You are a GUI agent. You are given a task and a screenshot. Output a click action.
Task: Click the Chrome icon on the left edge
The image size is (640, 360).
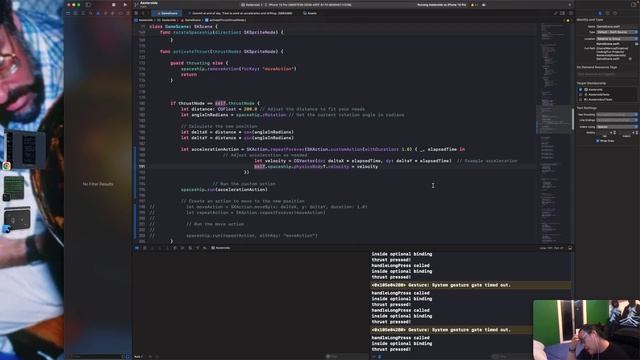point(7,166)
